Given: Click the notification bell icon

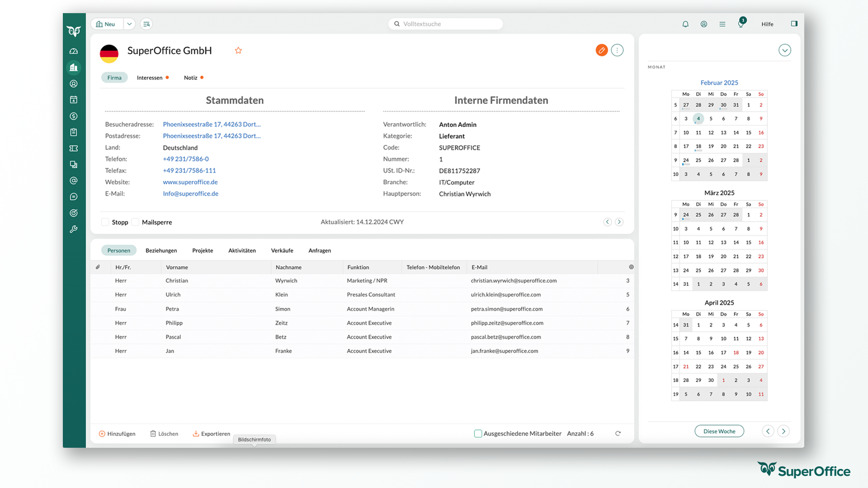Looking at the screenshot, I should coord(685,24).
